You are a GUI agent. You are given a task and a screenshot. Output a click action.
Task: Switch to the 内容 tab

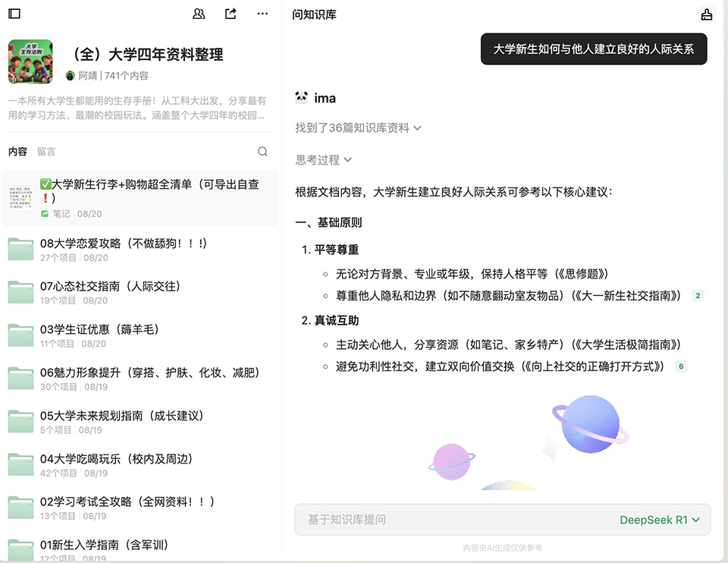point(17,151)
